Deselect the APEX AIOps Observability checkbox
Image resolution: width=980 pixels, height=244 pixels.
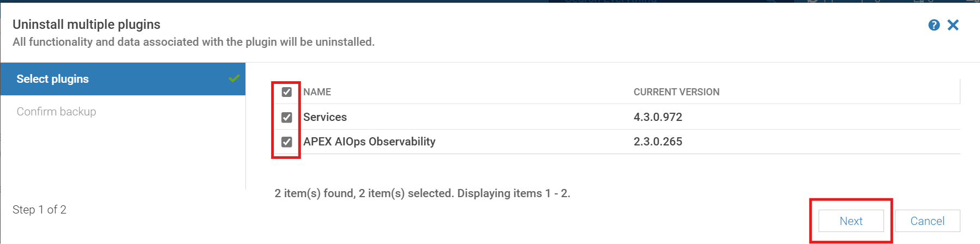(x=286, y=142)
